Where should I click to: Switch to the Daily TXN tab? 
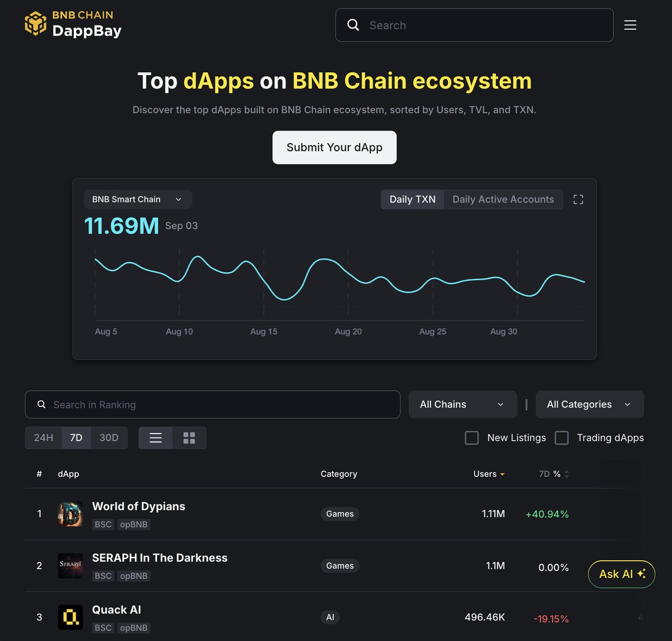click(413, 199)
